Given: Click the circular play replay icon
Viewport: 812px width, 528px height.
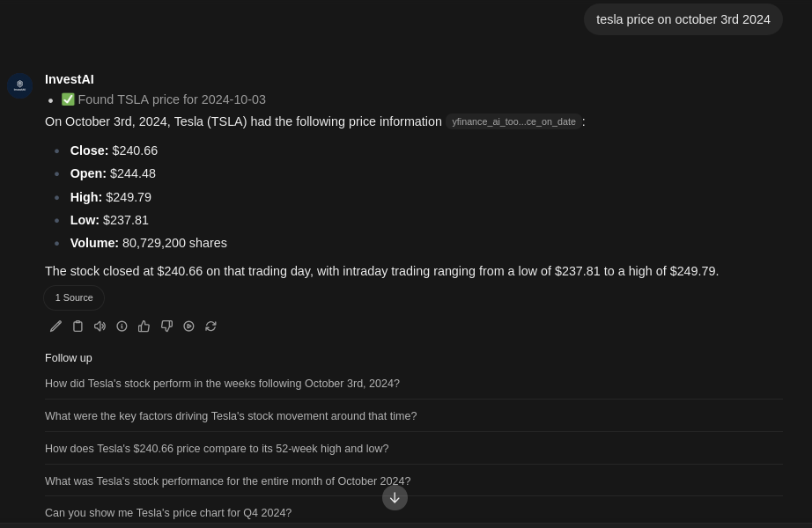Looking at the screenshot, I should click(x=188, y=326).
